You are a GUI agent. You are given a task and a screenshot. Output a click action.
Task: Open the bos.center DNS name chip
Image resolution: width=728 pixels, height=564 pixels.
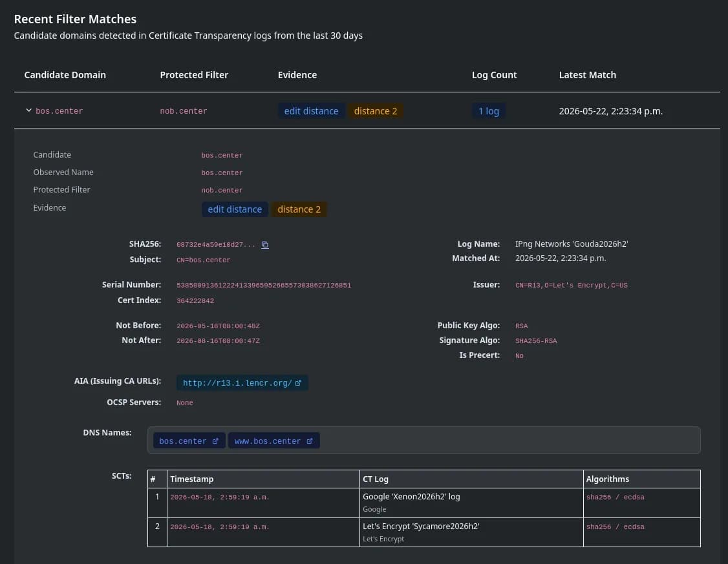coord(189,441)
